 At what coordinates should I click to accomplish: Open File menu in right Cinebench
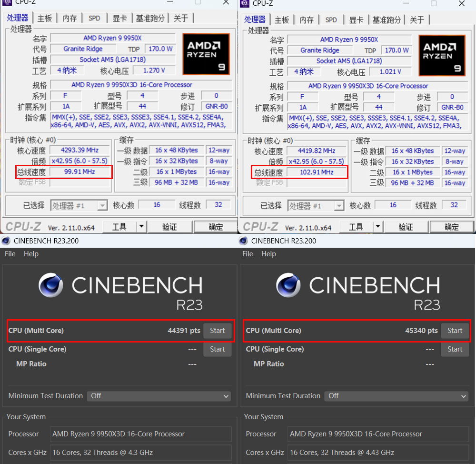click(248, 254)
